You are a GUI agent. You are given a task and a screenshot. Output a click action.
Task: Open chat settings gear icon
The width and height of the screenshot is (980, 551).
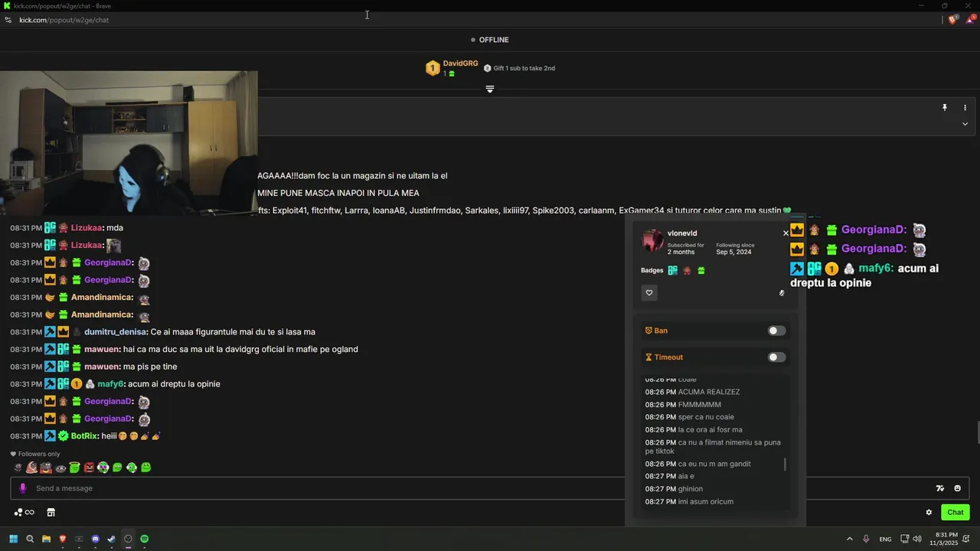coord(929,513)
